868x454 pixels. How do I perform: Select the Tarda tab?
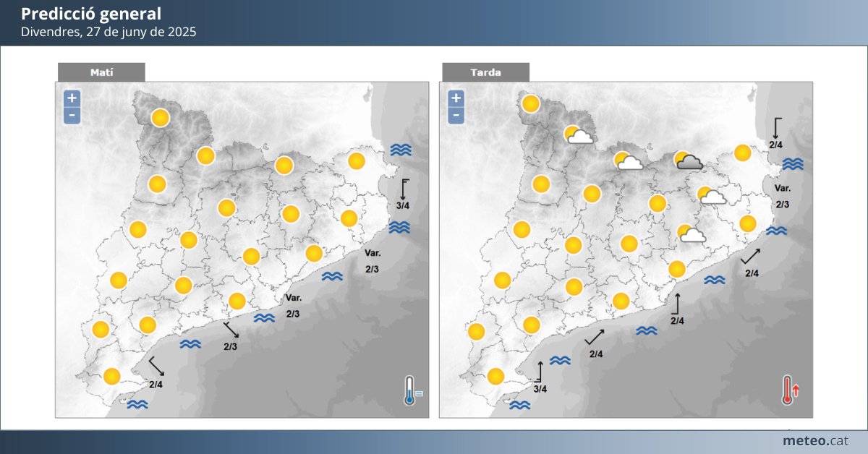(x=485, y=72)
